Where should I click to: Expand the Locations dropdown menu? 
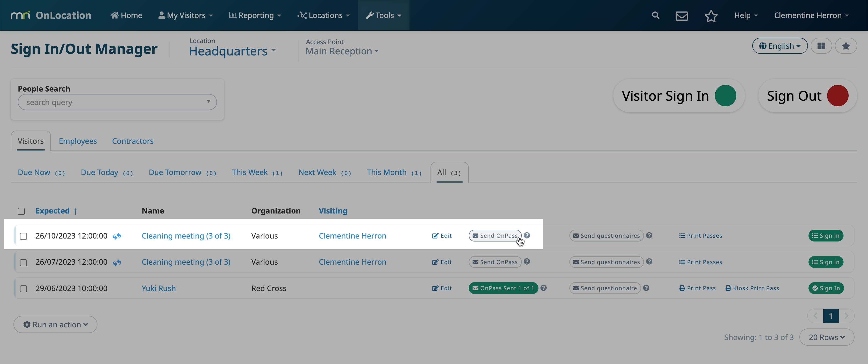tap(323, 15)
